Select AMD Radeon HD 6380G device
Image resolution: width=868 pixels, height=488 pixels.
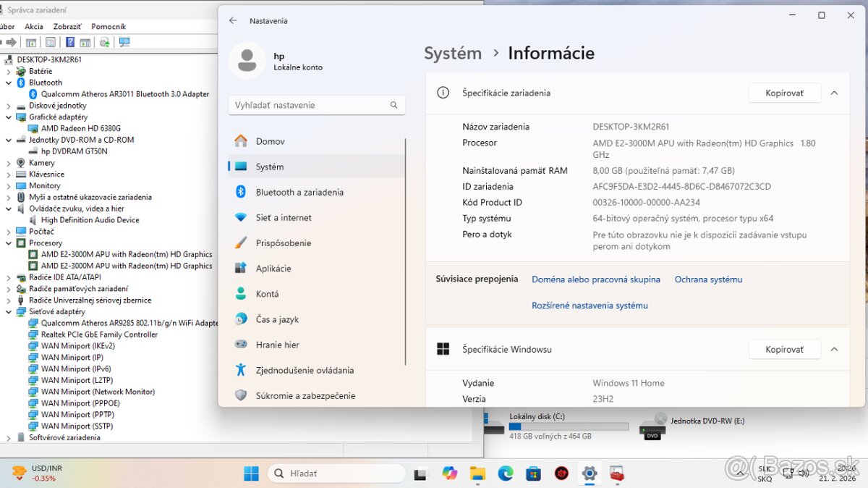pos(81,128)
